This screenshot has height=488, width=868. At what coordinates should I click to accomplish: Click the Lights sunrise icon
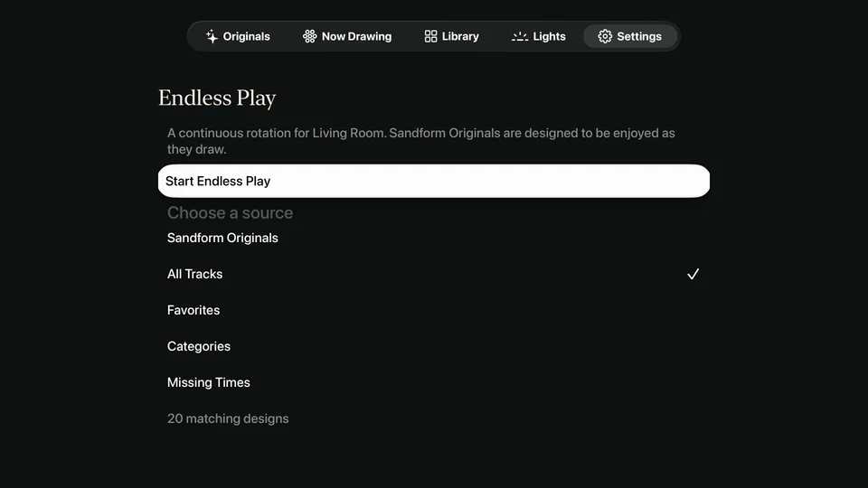click(x=519, y=36)
